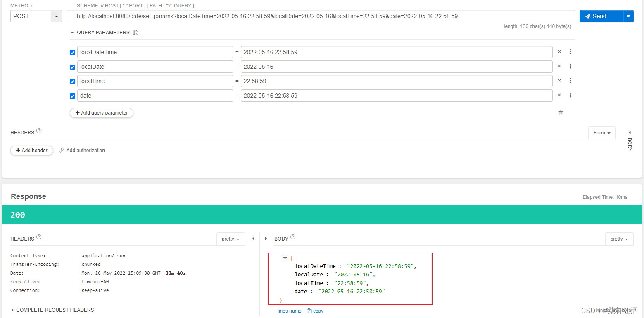Open help icon next to request HEADERS
This screenshot has width=644, height=318.
pyautogui.click(x=39, y=131)
